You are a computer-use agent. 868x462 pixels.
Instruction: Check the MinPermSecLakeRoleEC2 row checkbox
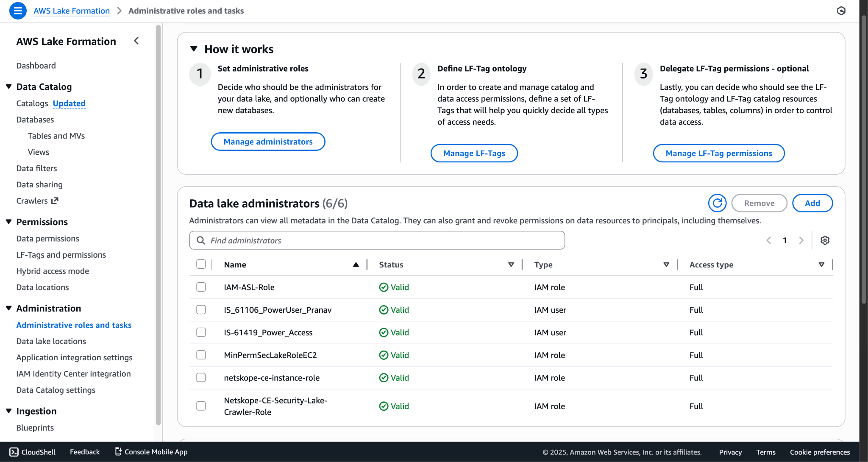[201, 355]
